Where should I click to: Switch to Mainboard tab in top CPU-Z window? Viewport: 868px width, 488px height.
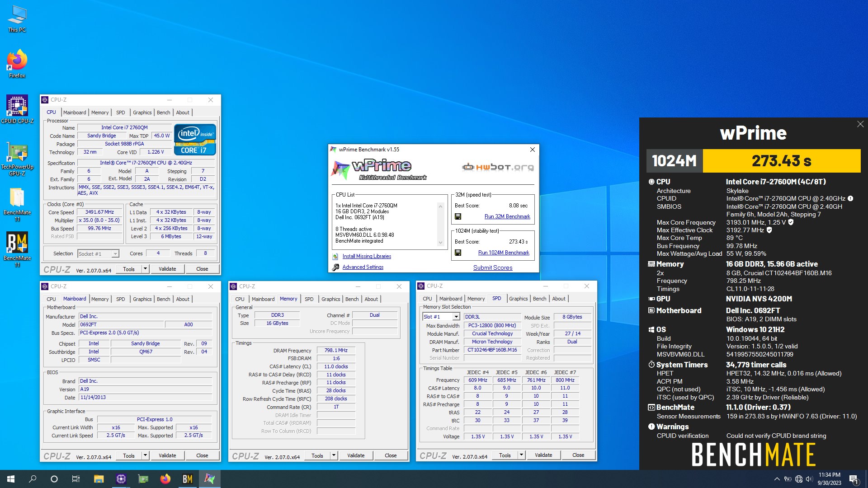75,113
